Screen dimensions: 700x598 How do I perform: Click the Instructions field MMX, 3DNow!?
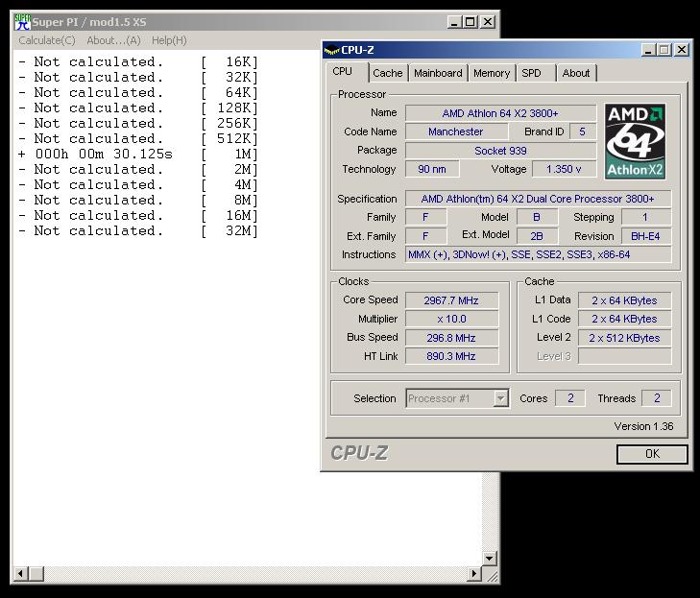(x=538, y=254)
